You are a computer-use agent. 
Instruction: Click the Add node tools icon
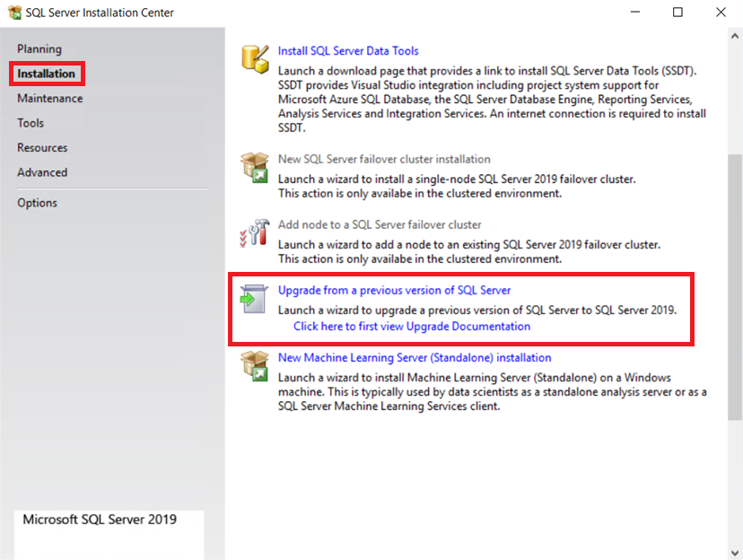point(255,232)
